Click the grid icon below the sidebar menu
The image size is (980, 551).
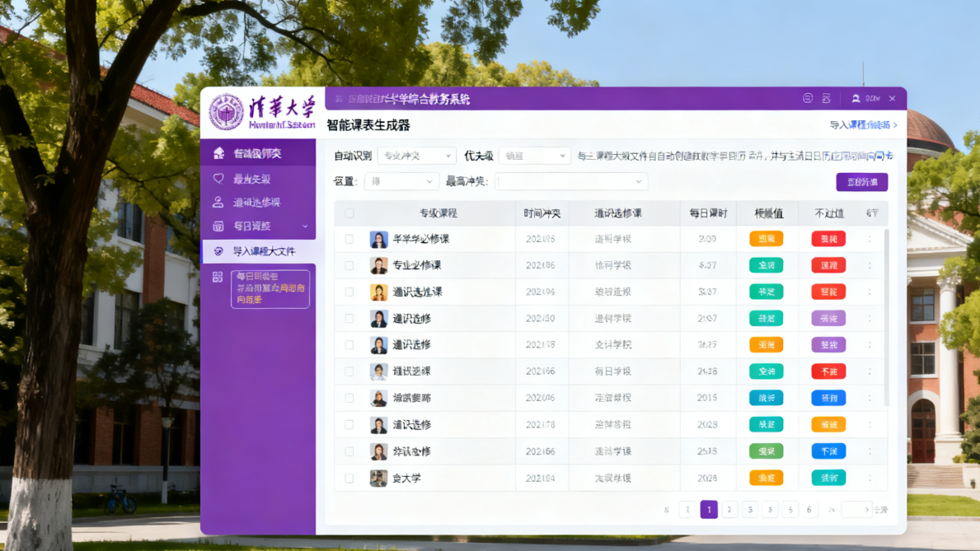pyautogui.click(x=217, y=278)
